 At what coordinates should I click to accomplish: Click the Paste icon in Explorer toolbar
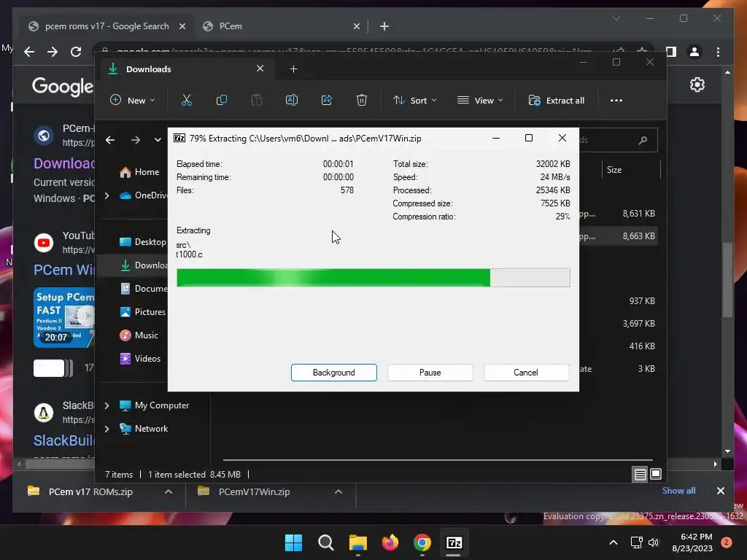257,101
